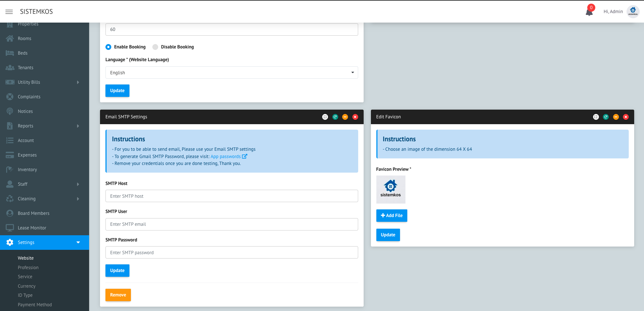This screenshot has height=311, width=644.
Task: Click the Account list icon
Action: coord(10,140)
